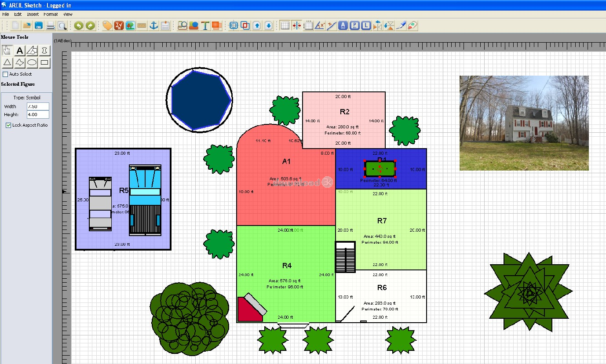Click the orange tag label icon
The image size is (606, 364).
(x=107, y=25)
